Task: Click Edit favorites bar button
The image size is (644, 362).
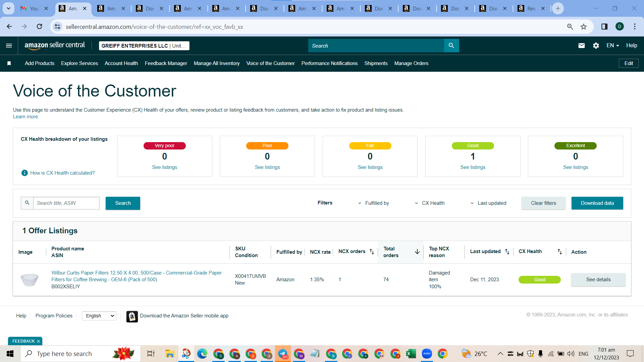Action: [x=629, y=63]
